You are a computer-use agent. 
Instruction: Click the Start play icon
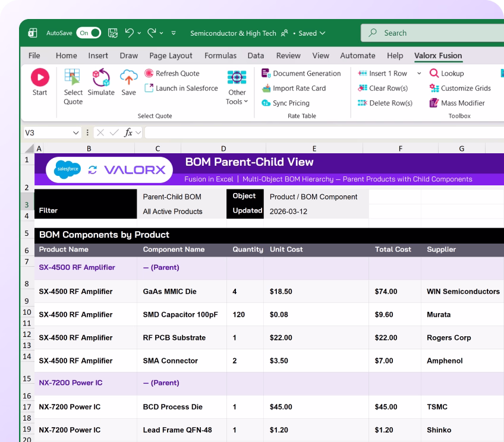[40, 77]
